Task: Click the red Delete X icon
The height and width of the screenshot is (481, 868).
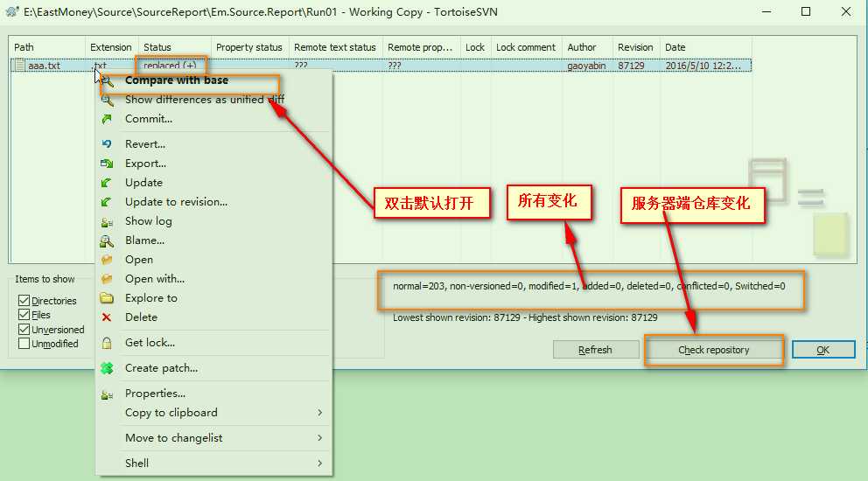Action: click(x=107, y=317)
